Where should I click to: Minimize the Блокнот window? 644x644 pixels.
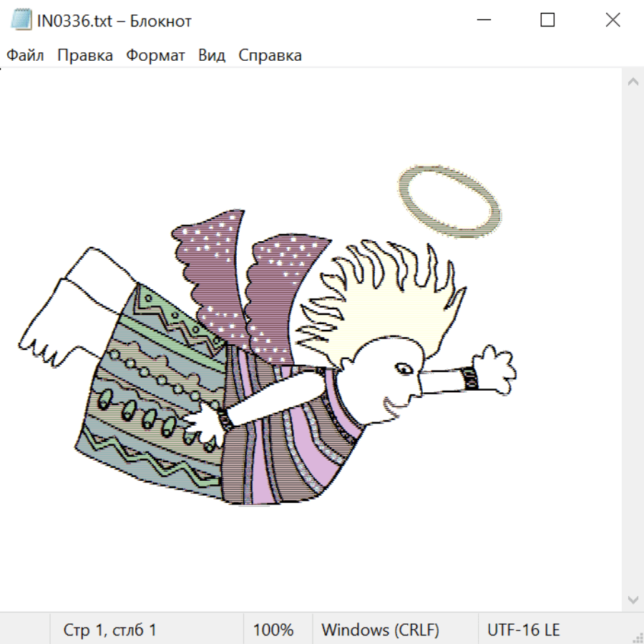tap(483, 20)
